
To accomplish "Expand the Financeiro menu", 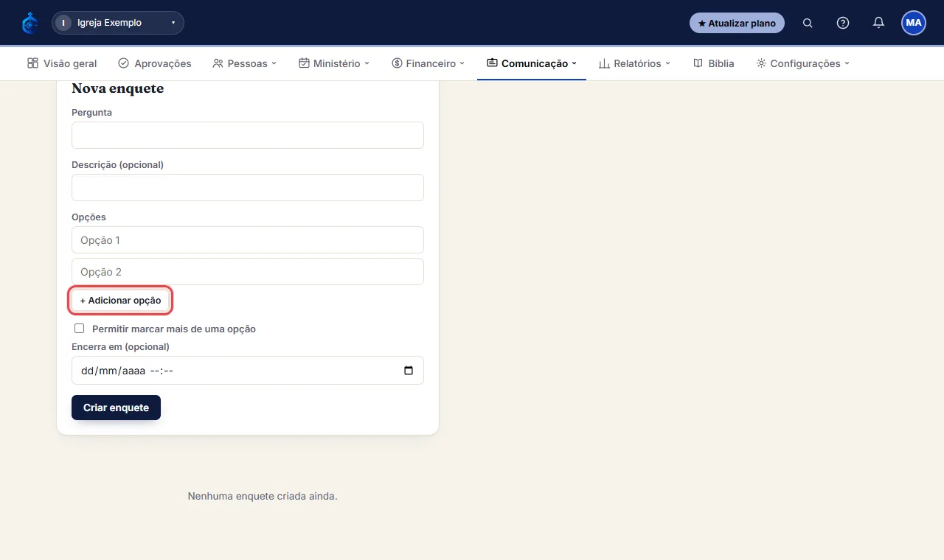I will click(428, 63).
